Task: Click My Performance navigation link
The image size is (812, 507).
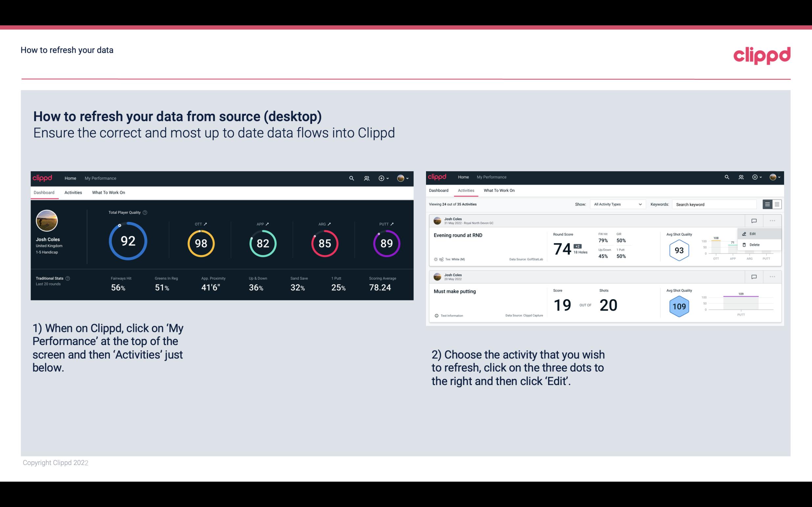Action: click(100, 177)
